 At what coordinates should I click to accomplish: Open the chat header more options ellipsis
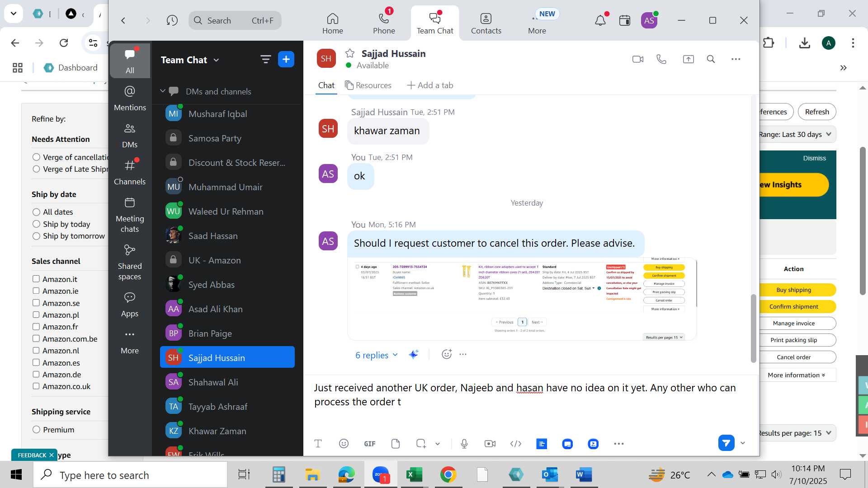pos(736,59)
